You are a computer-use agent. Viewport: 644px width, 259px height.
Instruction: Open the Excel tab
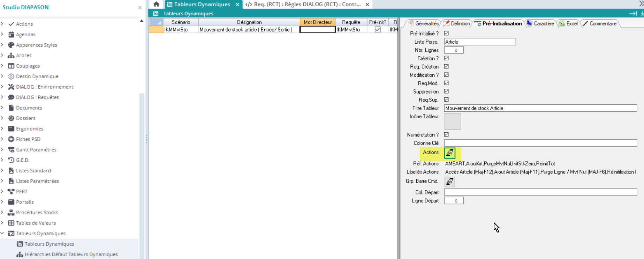tap(568, 23)
